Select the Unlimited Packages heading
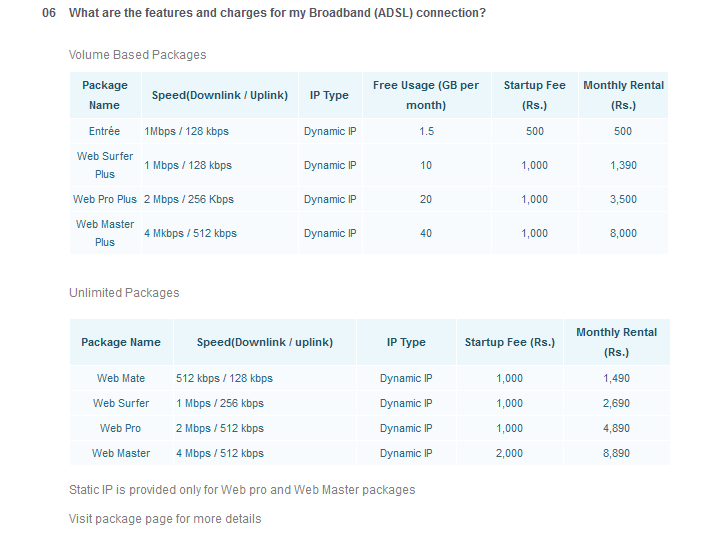Screen dimensions: 726x540 click(124, 293)
